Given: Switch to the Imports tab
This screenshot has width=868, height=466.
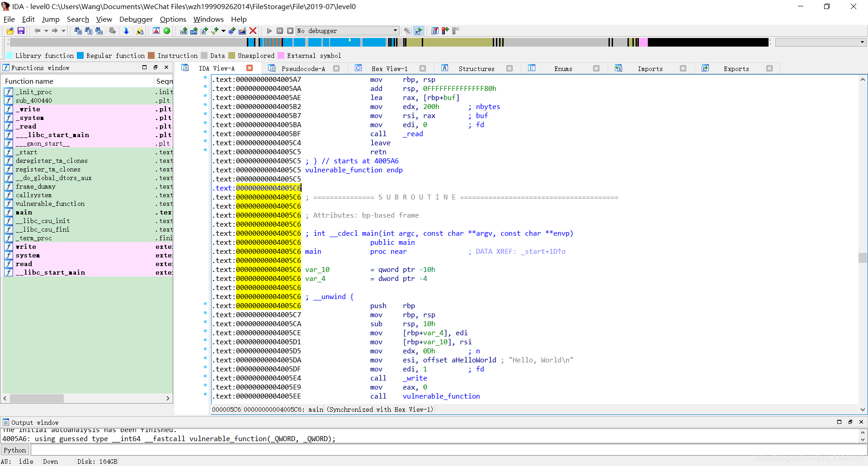Looking at the screenshot, I should (650, 69).
